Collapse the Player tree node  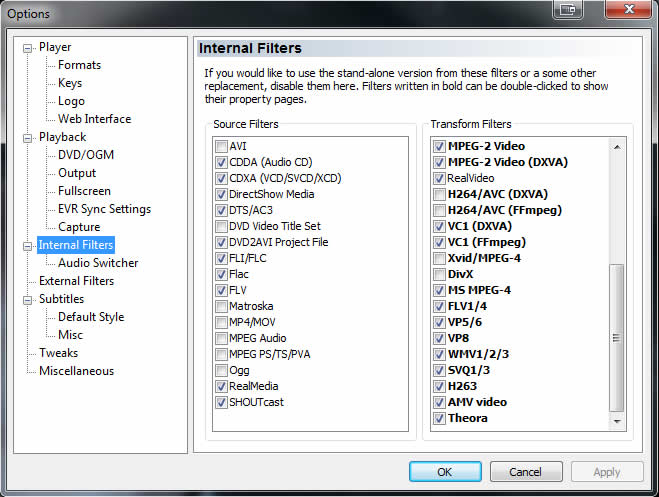[28, 48]
